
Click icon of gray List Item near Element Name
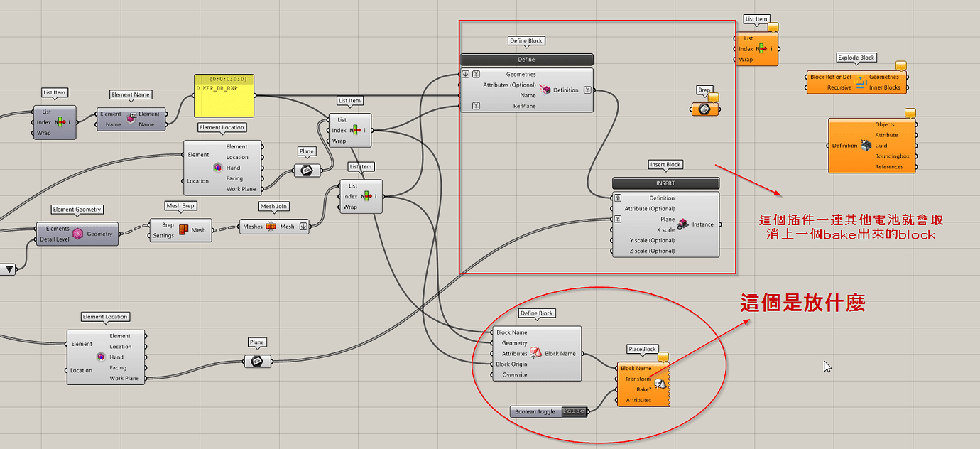[x=60, y=122]
